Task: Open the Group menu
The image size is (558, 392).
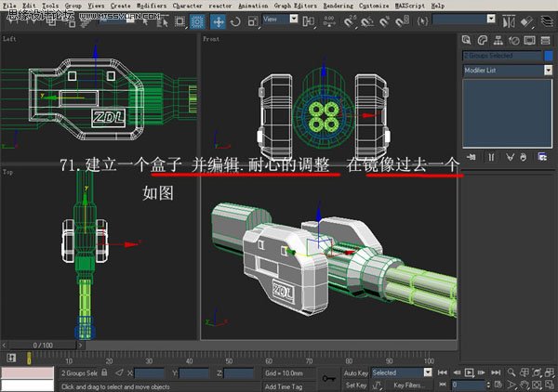Action: click(x=73, y=6)
